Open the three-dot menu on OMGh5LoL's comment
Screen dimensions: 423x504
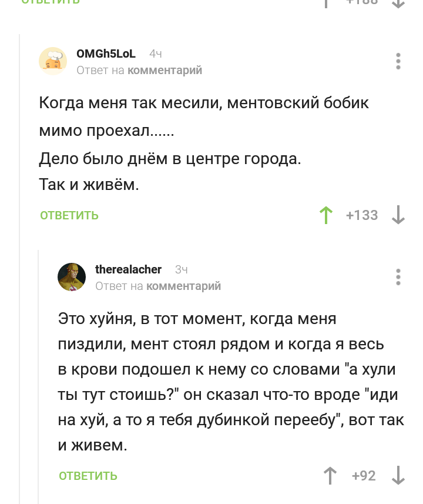pyautogui.click(x=398, y=61)
